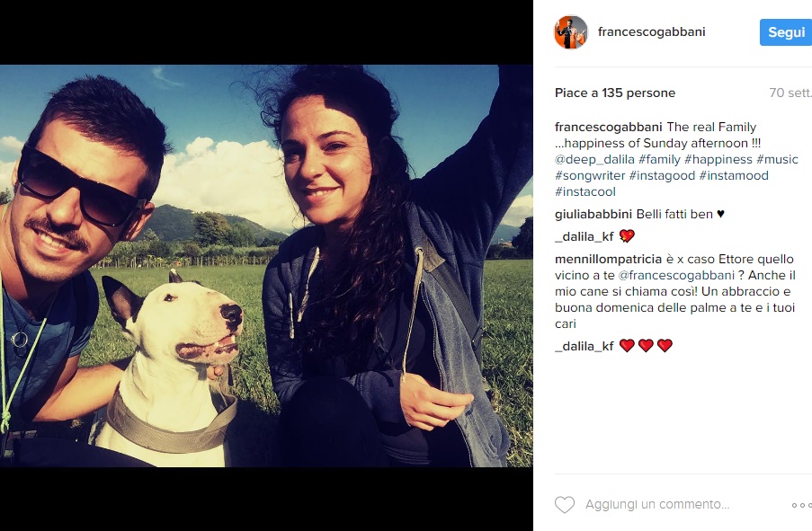Open the #songwriter hashtag
This screenshot has height=531, width=812.
pyautogui.click(x=590, y=175)
